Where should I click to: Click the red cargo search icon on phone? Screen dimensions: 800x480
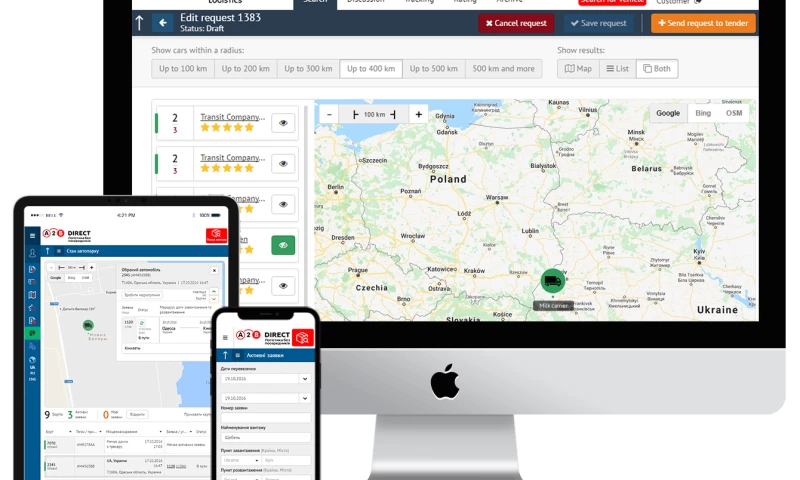point(303,338)
